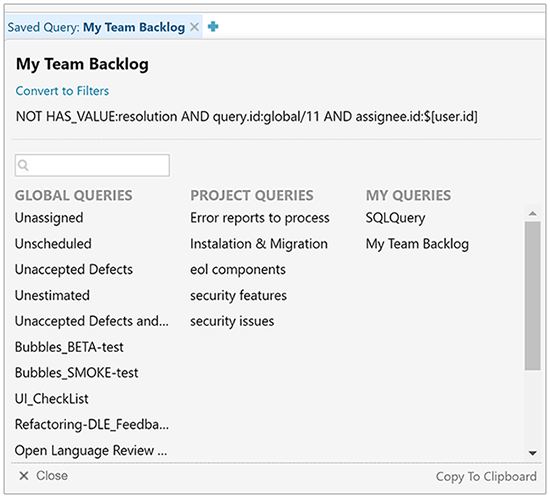Click Copy To Clipboard
Image resolution: width=550 pixels, height=498 pixels.
[x=486, y=476]
